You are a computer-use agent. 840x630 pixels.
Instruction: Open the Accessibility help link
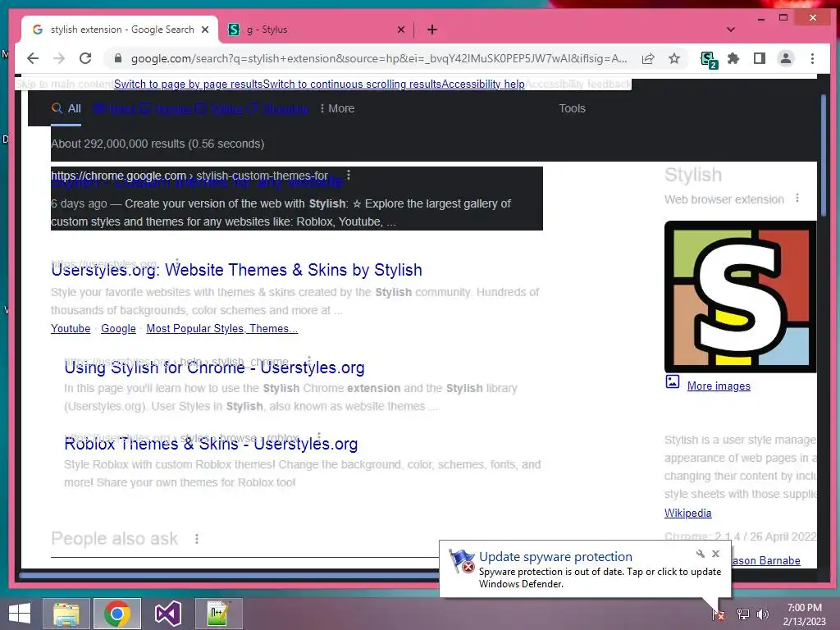483,84
